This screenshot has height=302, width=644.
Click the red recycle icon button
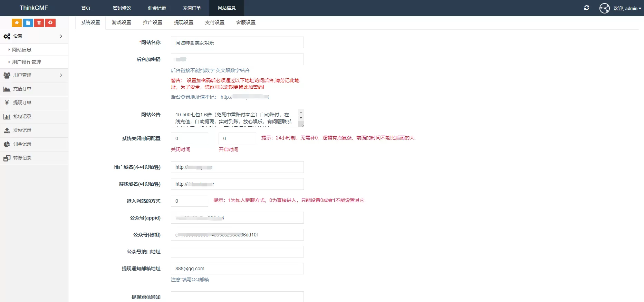[50, 23]
